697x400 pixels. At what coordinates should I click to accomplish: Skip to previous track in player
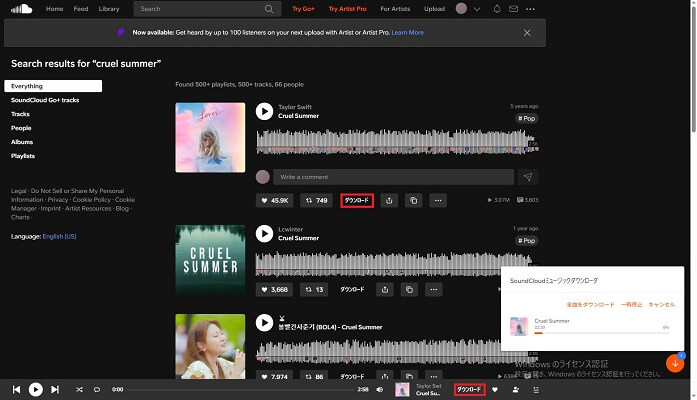(16, 390)
